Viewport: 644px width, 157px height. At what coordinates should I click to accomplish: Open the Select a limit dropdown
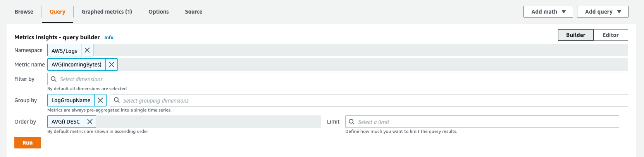482,122
